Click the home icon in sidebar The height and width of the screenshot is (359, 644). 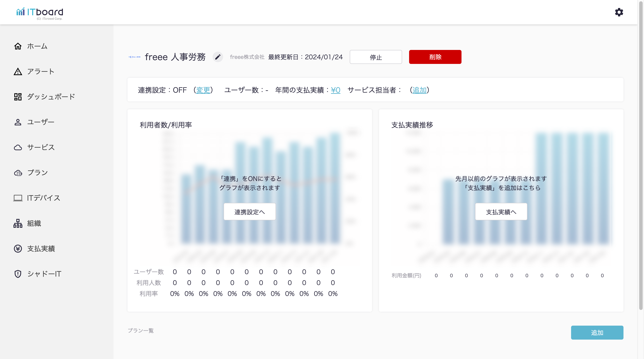(18, 46)
